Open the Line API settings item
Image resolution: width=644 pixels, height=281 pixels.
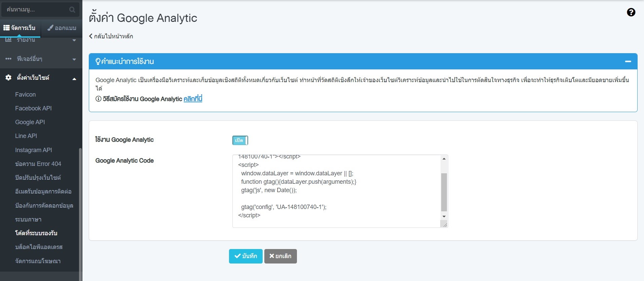(x=26, y=136)
